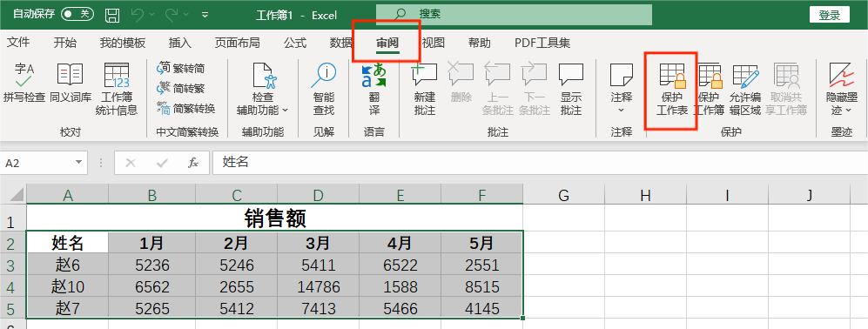This screenshot has width=868, height=329.
Task: Click the 3月 header cell
Action: point(318,243)
